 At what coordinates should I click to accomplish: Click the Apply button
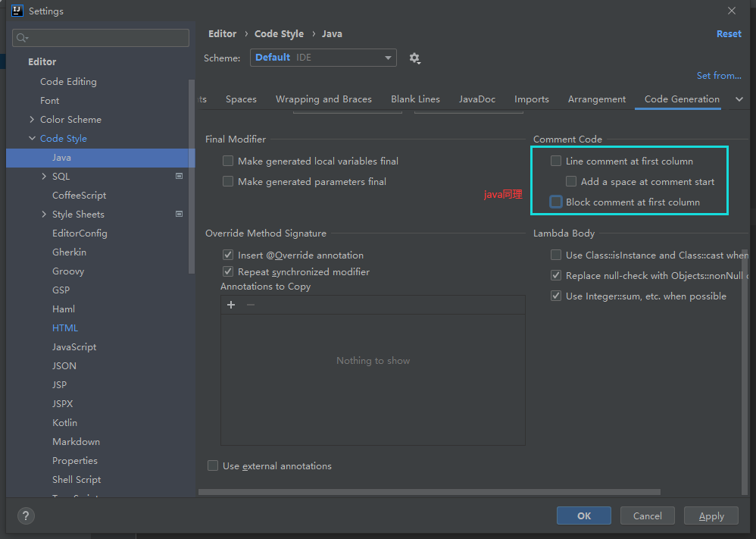coord(711,515)
